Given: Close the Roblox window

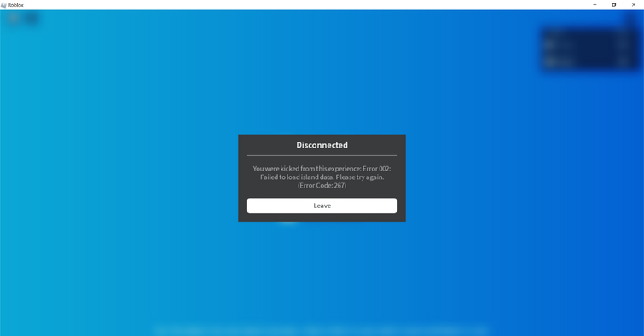Looking at the screenshot, I should [634, 5].
